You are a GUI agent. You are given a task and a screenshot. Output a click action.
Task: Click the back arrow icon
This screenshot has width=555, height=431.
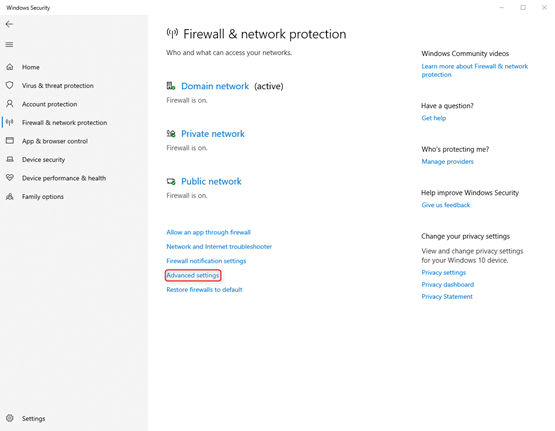coord(9,24)
